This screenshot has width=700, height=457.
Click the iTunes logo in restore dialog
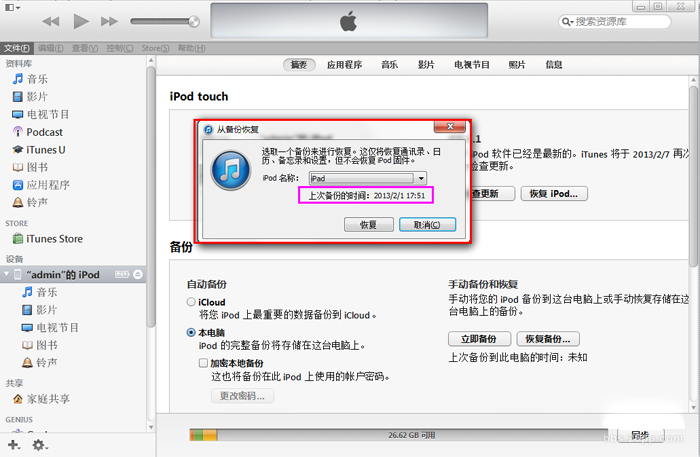pos(231,170)
